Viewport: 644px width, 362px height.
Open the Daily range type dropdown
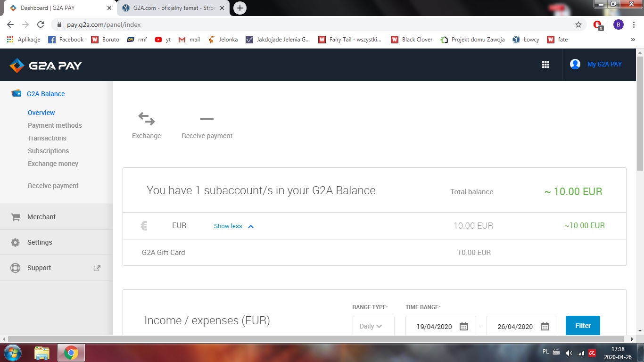[x=373, y=326]
